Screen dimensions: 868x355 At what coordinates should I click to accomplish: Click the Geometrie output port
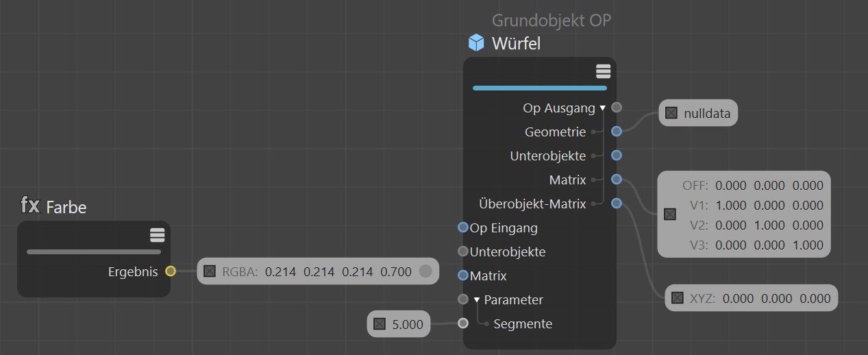[617, 131]
